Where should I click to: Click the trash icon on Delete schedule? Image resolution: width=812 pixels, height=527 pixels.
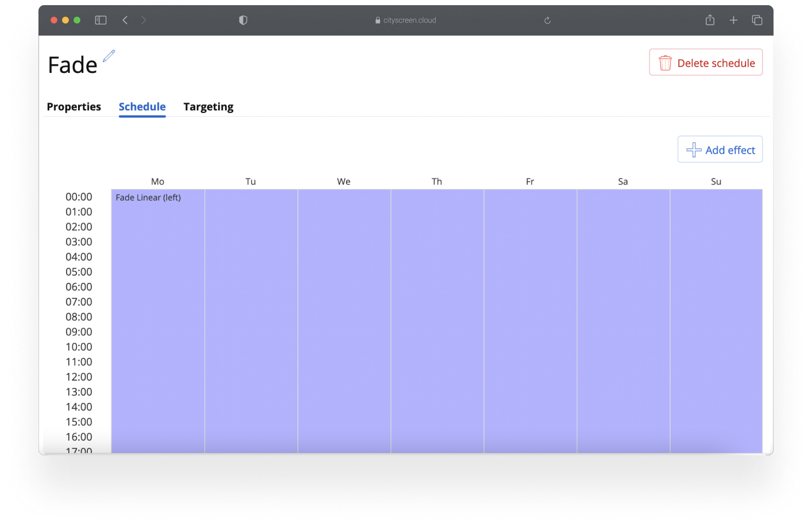665,63
